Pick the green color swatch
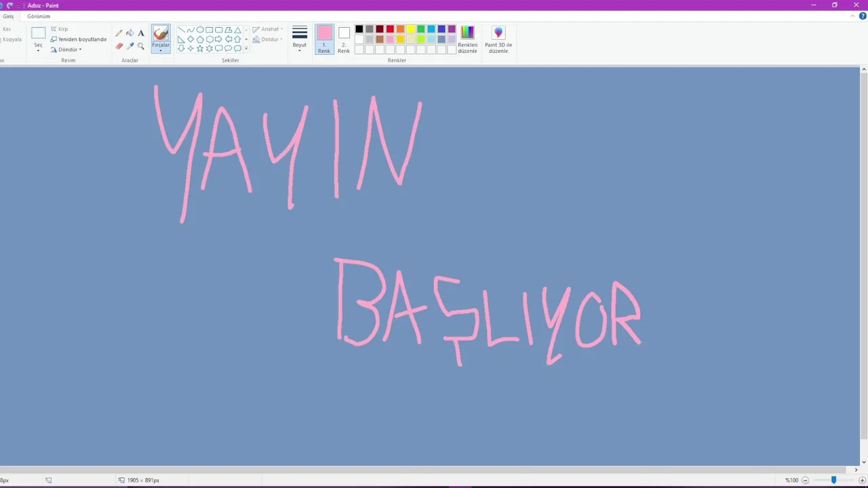The image size is (868, 488). point(420,29)
